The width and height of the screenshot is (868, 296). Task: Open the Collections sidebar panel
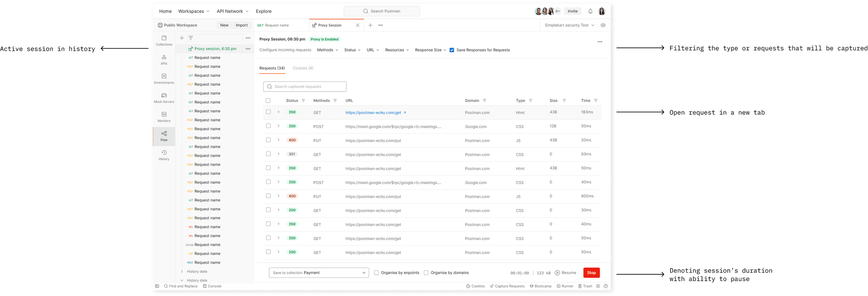(x=164, y=40)
